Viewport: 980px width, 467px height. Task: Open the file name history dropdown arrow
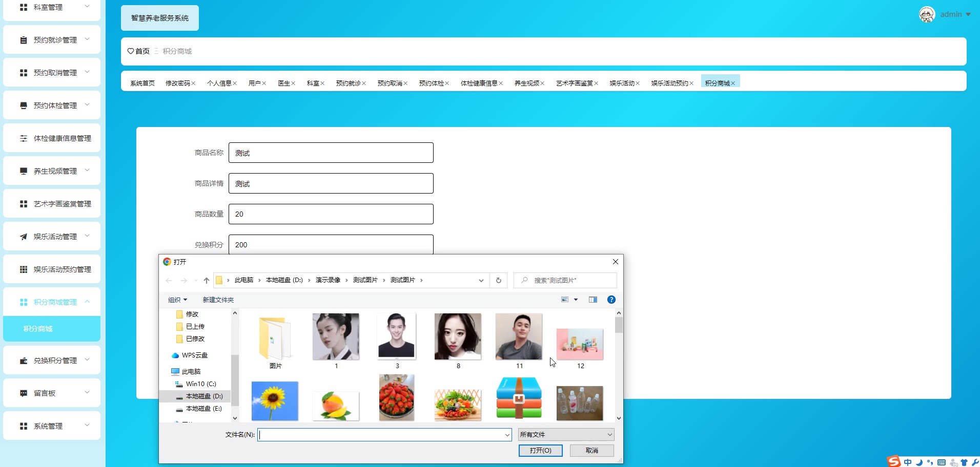coord(507,435)
